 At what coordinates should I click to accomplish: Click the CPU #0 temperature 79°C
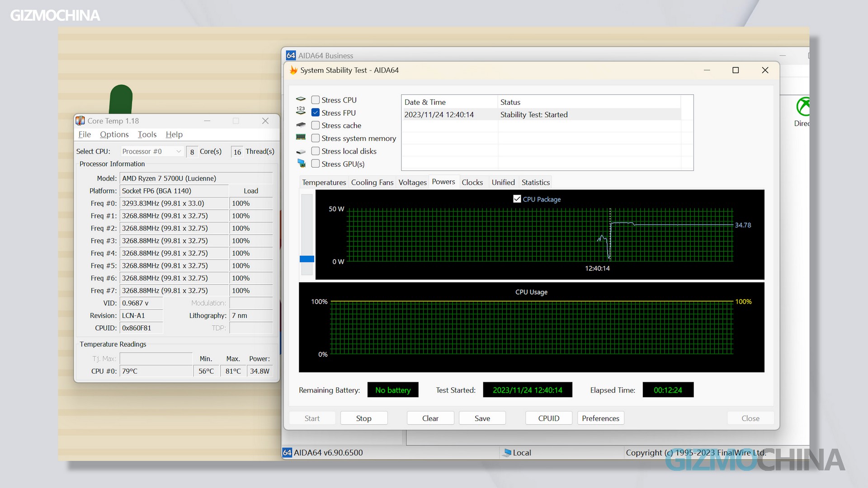156,371
